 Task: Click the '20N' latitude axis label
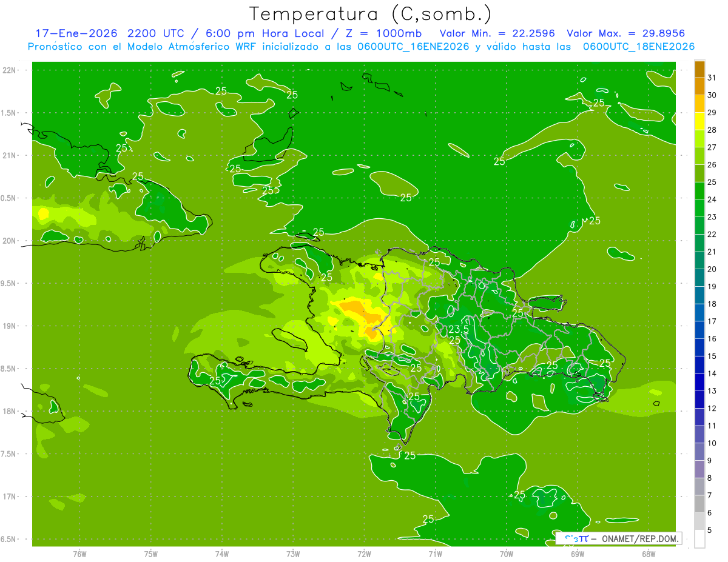point(10,241)
